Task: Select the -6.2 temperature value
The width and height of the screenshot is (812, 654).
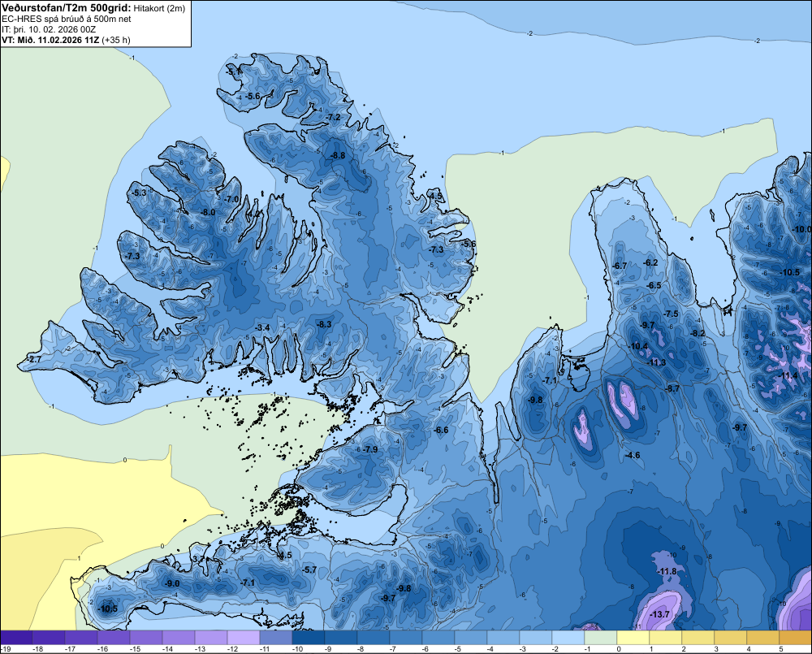Action: (650, 262)
